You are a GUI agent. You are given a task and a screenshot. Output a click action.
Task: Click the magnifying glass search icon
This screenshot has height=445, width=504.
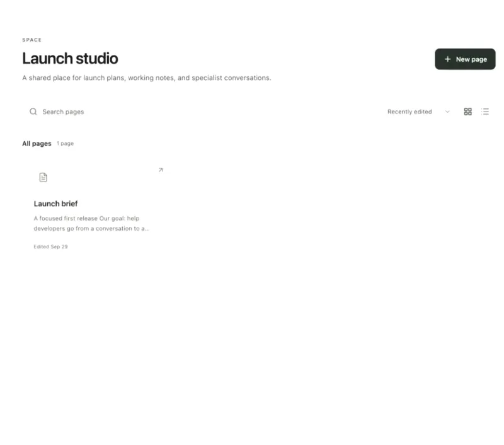point(33,112)
